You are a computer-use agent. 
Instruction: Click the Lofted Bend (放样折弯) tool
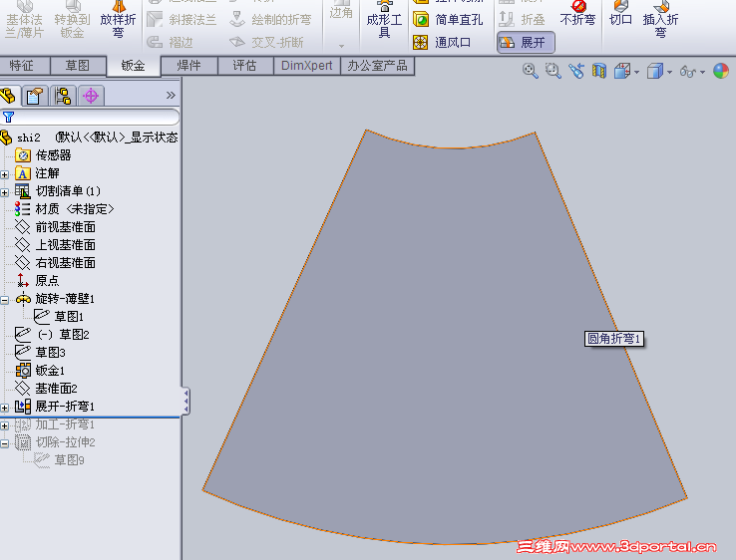point(118,20)
